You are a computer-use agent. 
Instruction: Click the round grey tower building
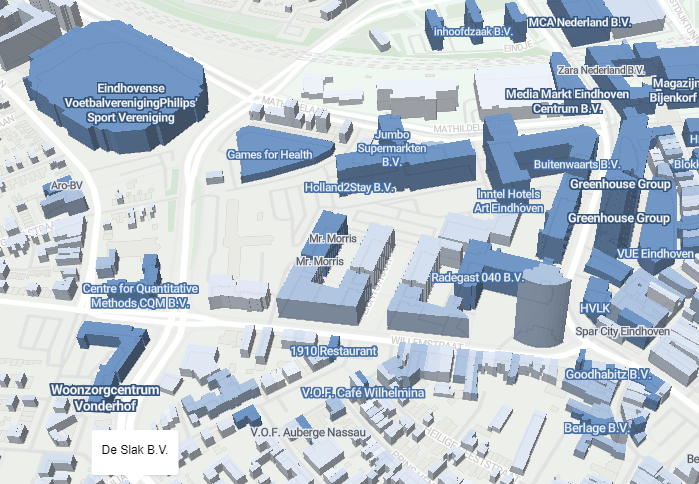pos(542,306)
